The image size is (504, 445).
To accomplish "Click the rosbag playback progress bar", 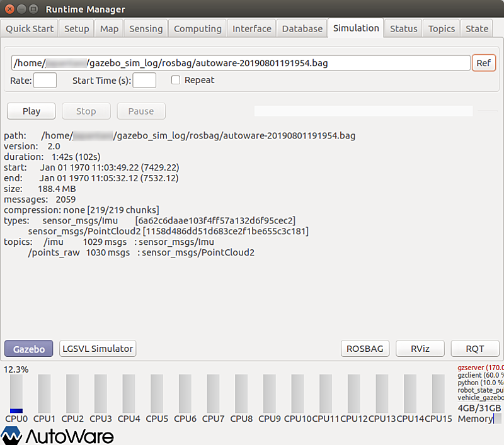I will pos(364,111).
